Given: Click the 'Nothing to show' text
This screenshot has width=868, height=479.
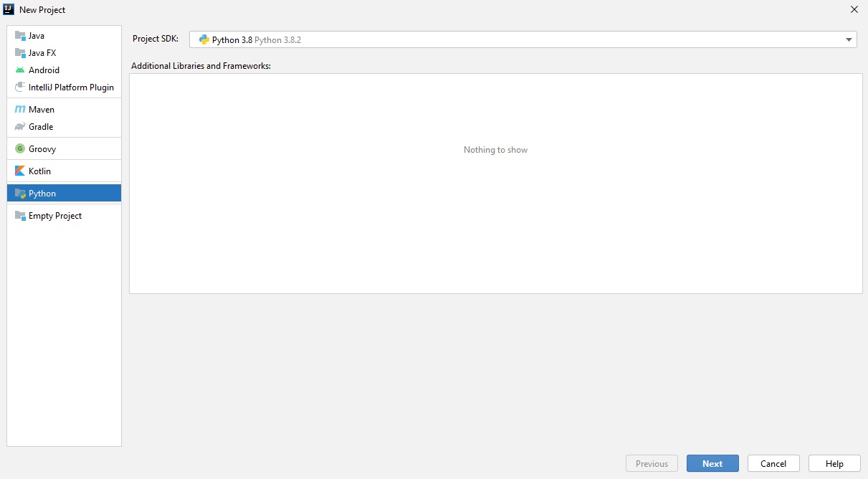Looking at the screenshot, I should (495, 149).
